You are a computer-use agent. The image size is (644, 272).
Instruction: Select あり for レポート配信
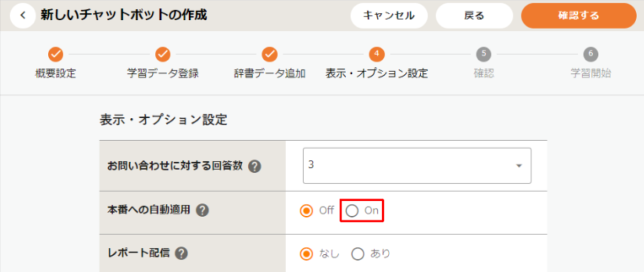click(358, 254)
